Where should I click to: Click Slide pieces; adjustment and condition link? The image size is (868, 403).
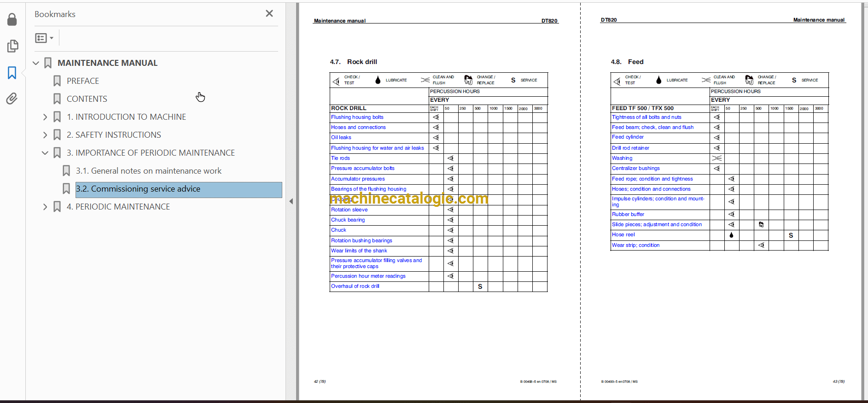pos(657,224)
